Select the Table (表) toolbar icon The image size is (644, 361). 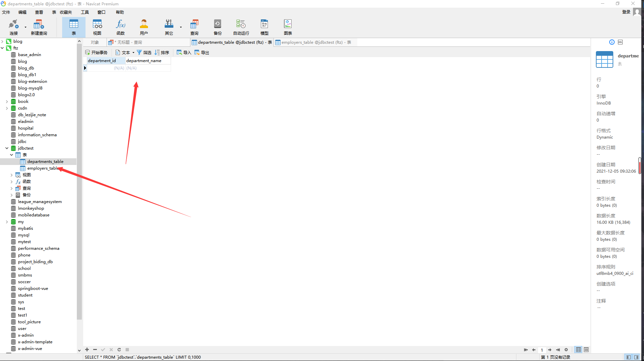73,27
